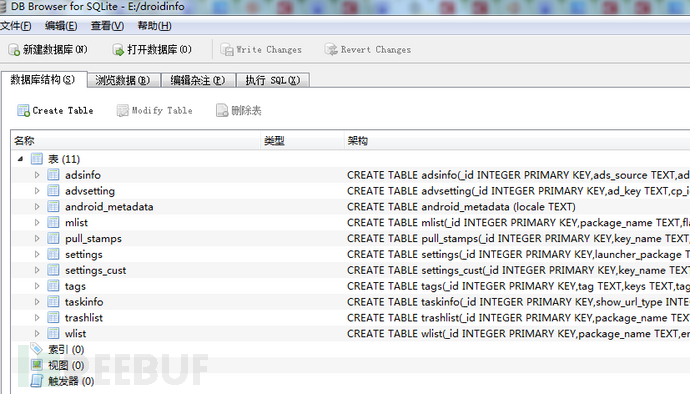
Task: Click the triggers icon 触发器 (0)
Action: click(37, 381)
